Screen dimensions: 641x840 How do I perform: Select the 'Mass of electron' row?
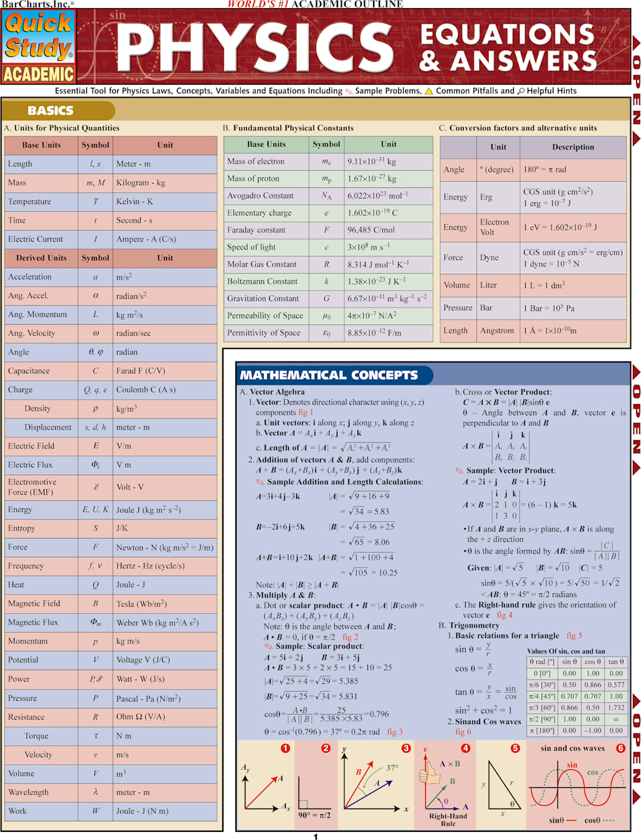click(329, 162)
